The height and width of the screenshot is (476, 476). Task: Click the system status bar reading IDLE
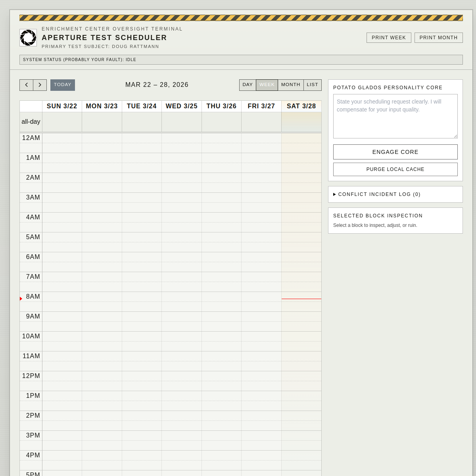[x=241, y=59]
